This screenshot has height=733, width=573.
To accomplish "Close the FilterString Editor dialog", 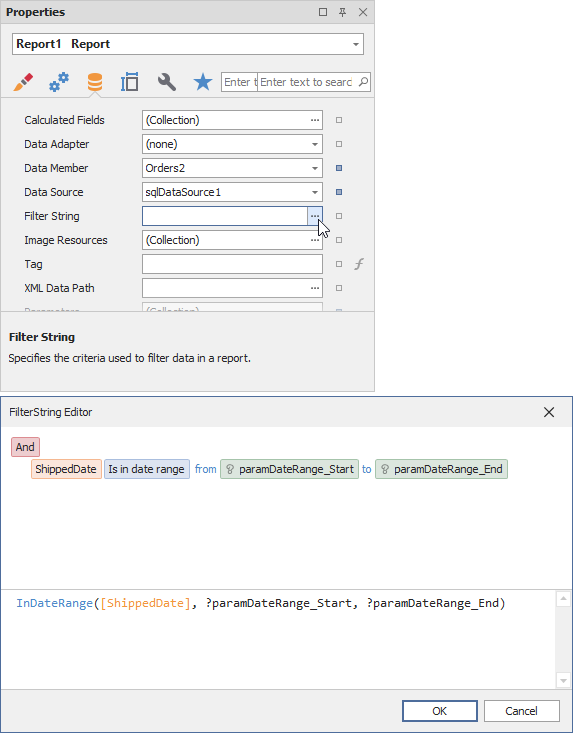I will point(549,412).
